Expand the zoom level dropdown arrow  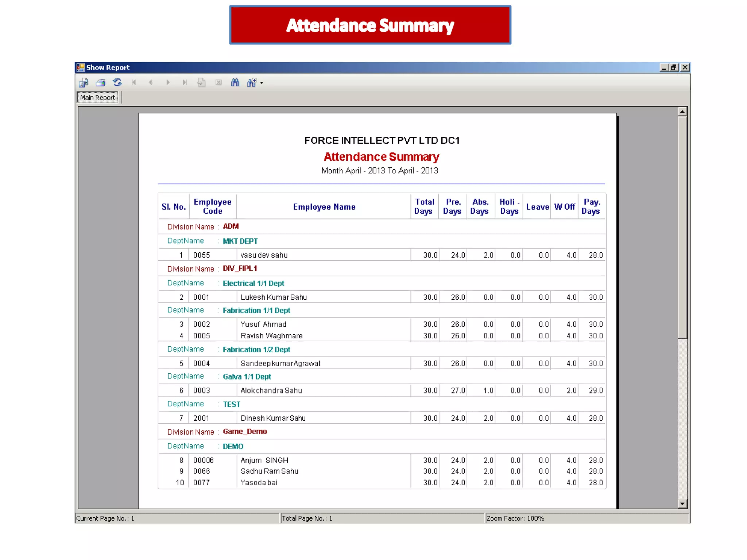pos(262,83)
